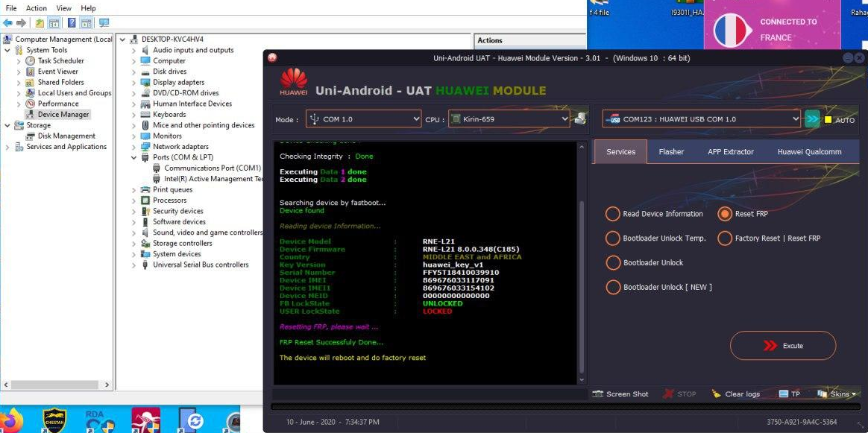Screen dimensions: 868x433
Task: Open the Action menu
Action: point(37,8)
